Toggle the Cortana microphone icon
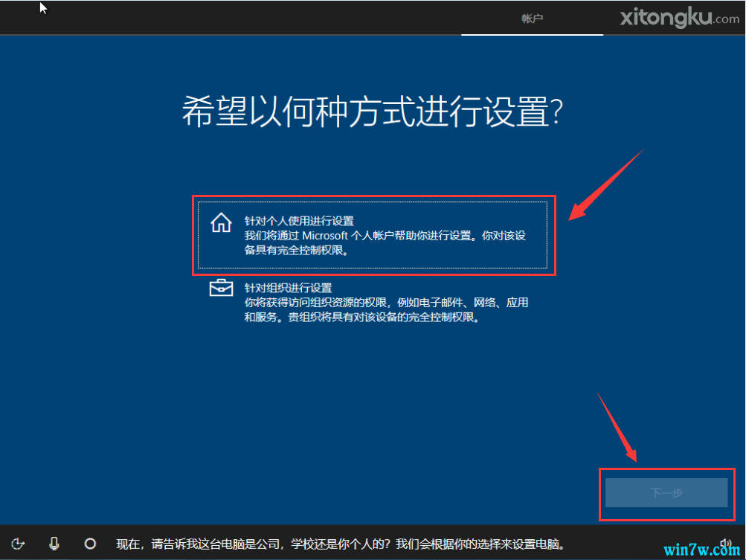The image size is (746, 560). (x=54, y=544)
